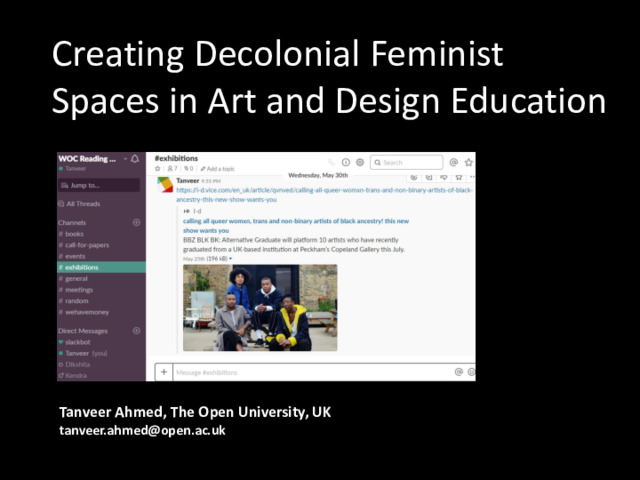This screenshot has height=480, width=640.
Task: Share Tanveer's message icon
Action: 444,177
